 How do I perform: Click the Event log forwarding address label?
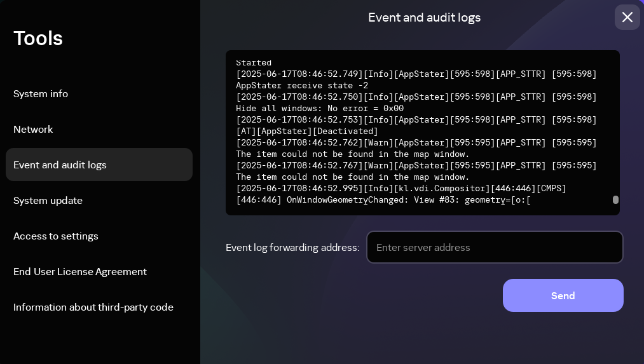coord(292,248)
